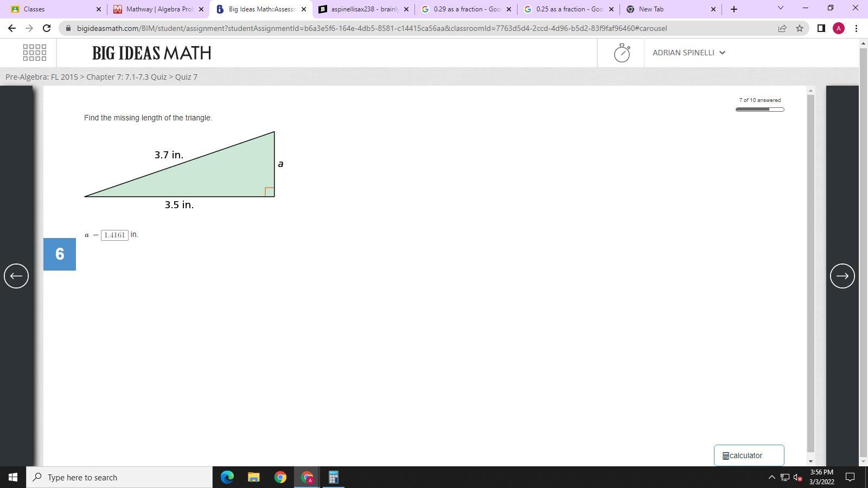
Task: Click the share page icon
Action: [782, 28]
